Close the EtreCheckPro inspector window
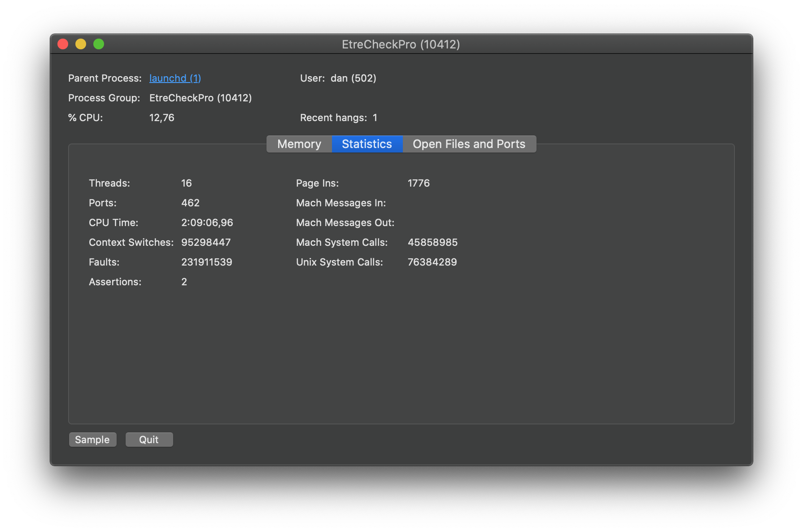 [x=63, y=44]
